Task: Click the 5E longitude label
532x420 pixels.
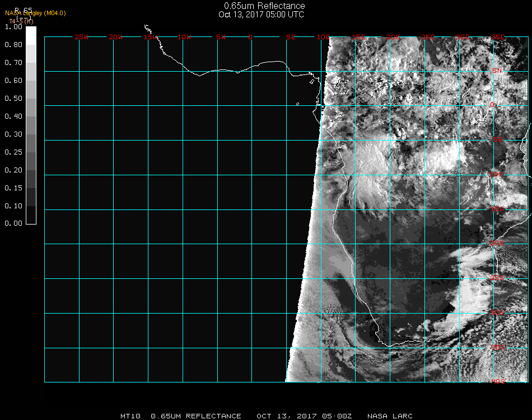Action: pyautogui.click(x=290, y=37)
